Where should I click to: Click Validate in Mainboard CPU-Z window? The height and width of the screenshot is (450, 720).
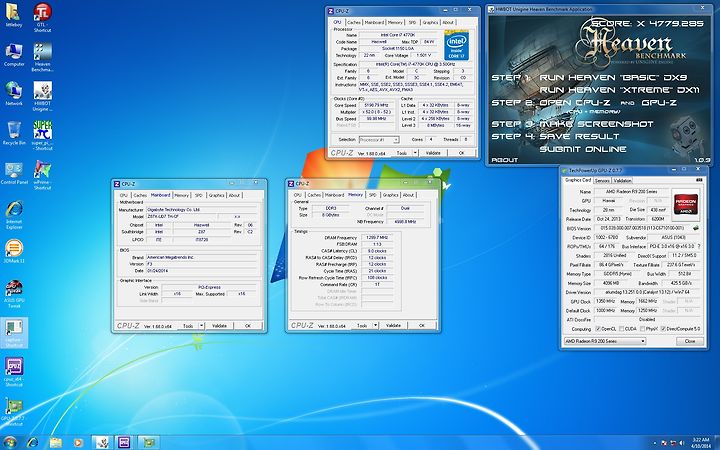[219, 326]
